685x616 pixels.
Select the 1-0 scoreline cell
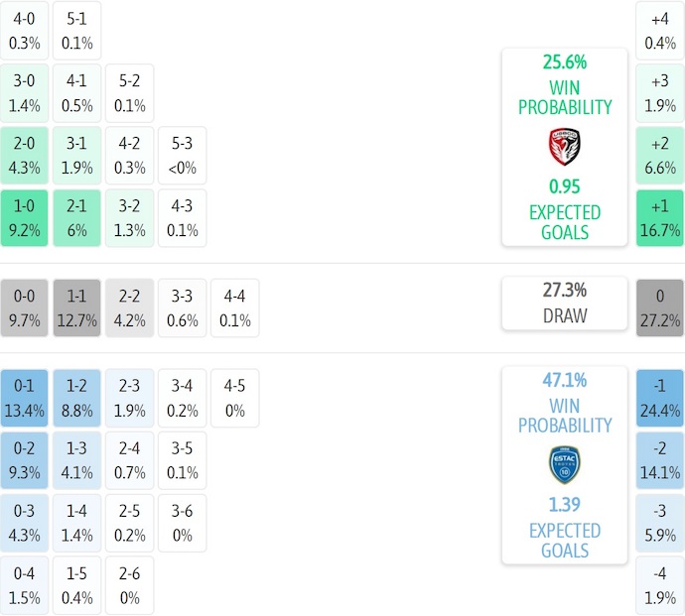point(25,218)
